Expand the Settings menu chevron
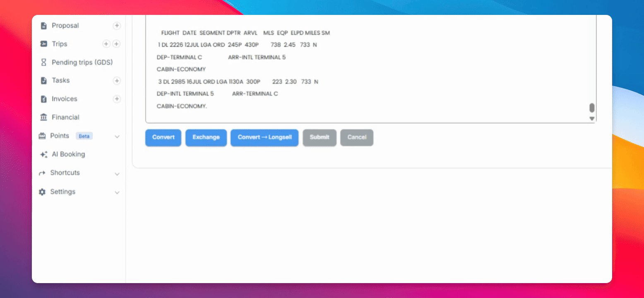This screenshot has height=298, width=644. click(117, 192)
